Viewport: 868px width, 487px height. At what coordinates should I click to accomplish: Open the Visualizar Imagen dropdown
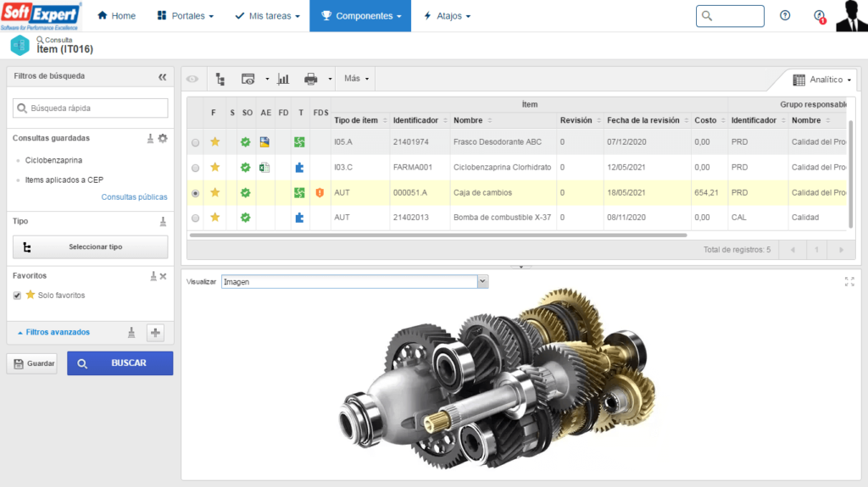pos(355,282)
